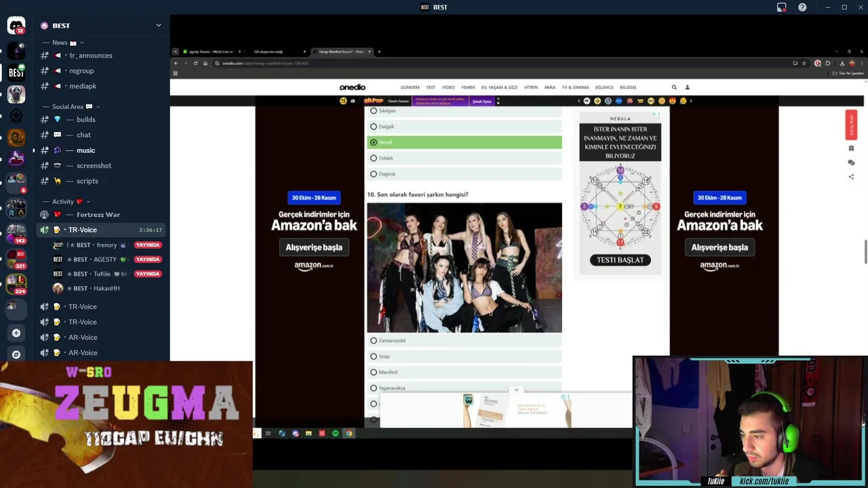Image resolution: width=868 pixels, height=488 pixels.
Task: Open Discord inbox icon in title bar
Action: pyautogui.click(x=781, y=7)
